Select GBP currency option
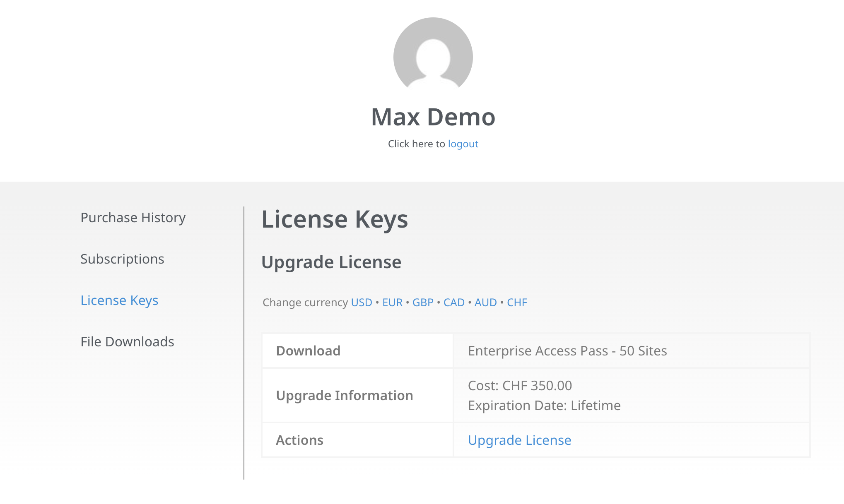The width and height of the screenshot is (844, 504). [422, 302]
